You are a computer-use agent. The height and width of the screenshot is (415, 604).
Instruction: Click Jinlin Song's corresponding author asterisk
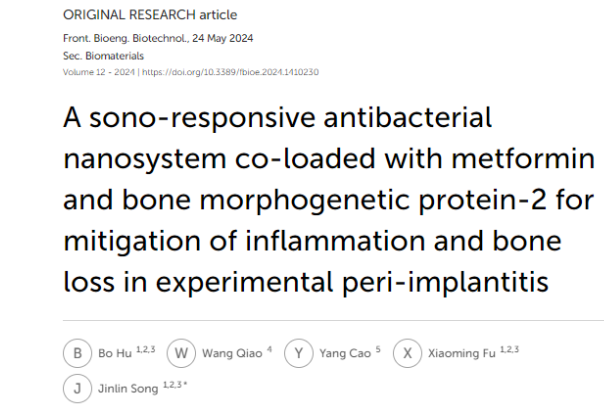pos(185,384)
